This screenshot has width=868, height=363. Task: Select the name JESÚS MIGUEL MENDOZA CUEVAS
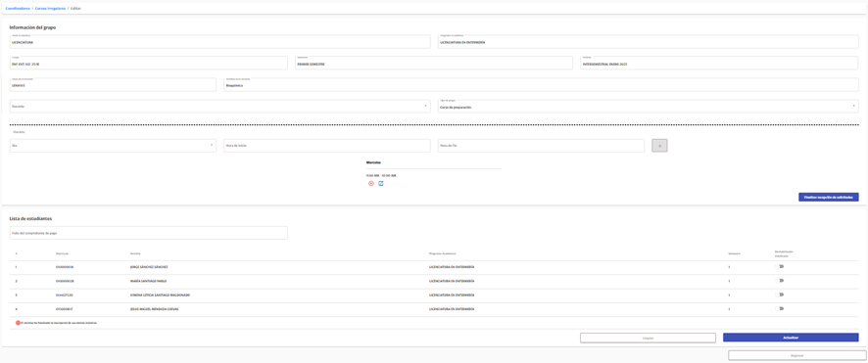click(x=155, y=309)
